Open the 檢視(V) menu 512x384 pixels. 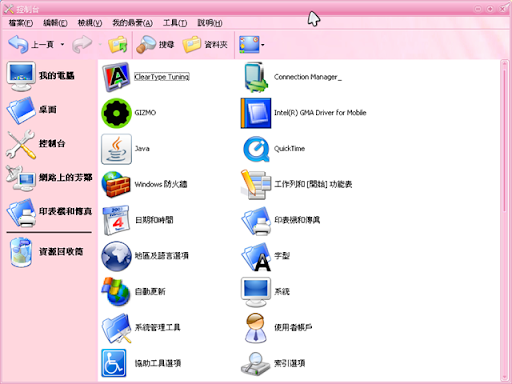[90, 23]
